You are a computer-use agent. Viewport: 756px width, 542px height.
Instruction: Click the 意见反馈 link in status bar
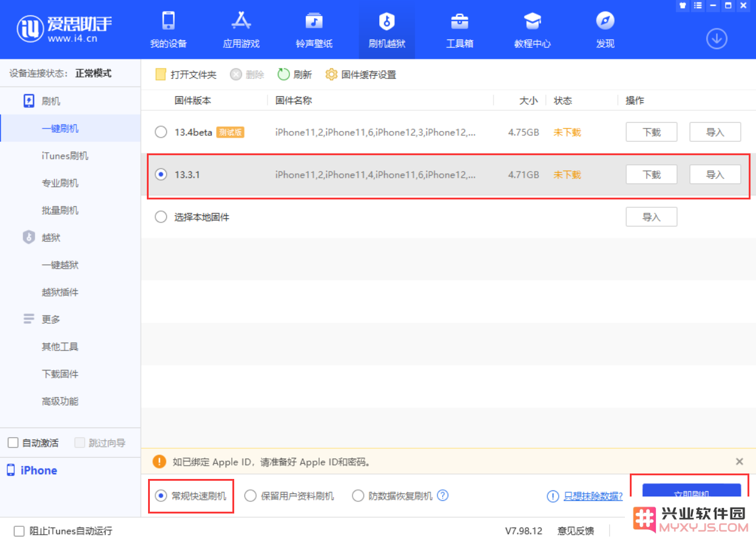(x=576, y=530)
